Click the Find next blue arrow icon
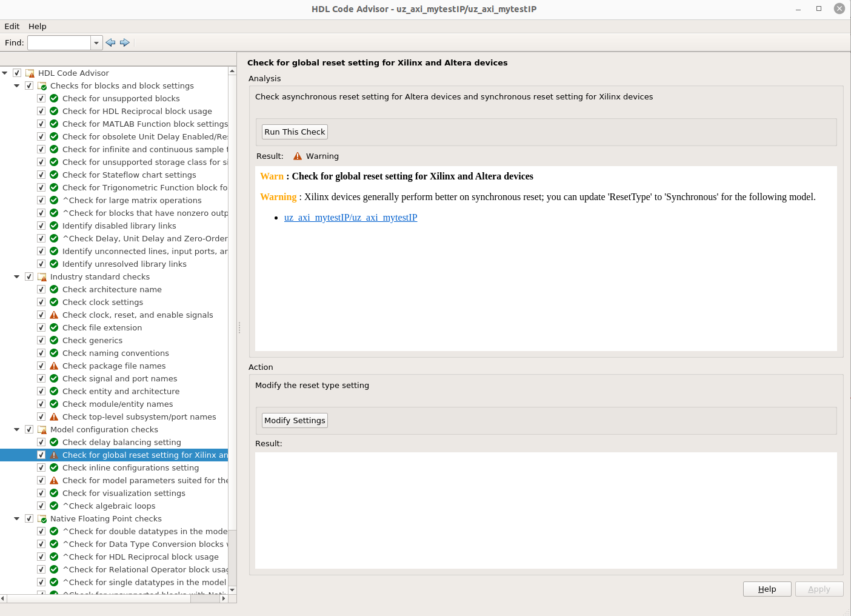 pos(125,42)
